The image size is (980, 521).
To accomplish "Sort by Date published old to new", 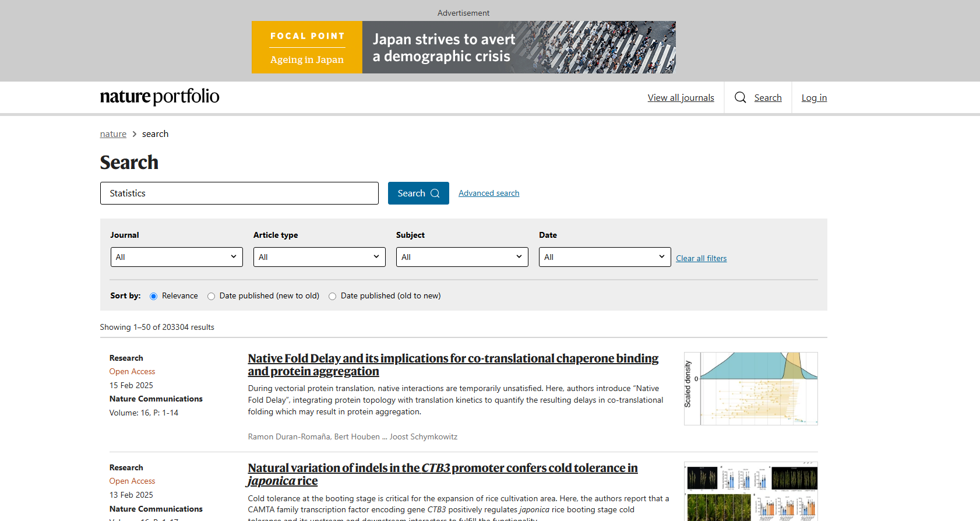I will [x=333, y=296].
